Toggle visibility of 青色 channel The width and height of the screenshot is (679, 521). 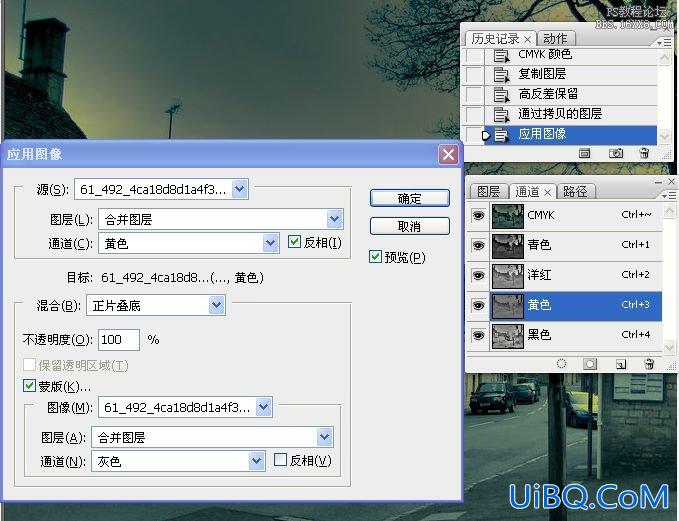[478, 246]
